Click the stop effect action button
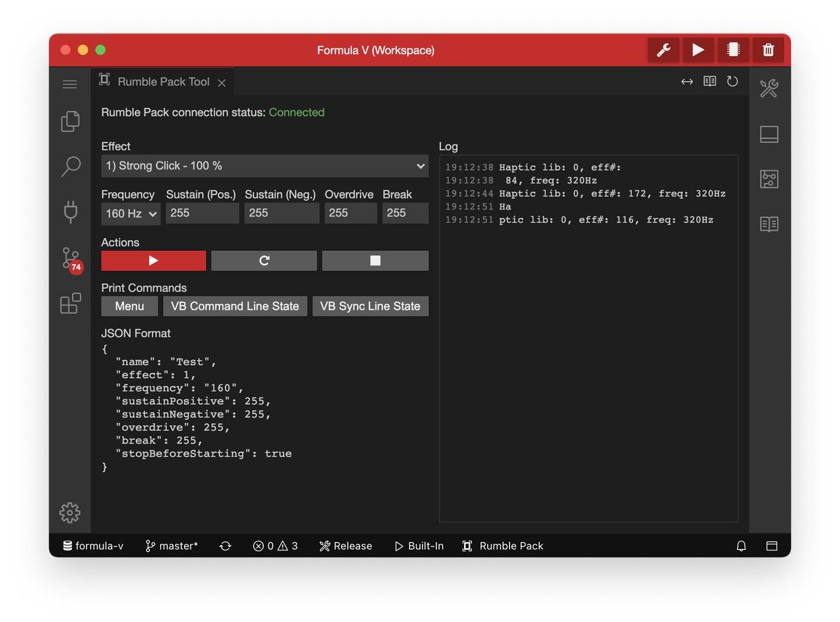Viewport: 840px width, 622px height. tap(375, 261)
